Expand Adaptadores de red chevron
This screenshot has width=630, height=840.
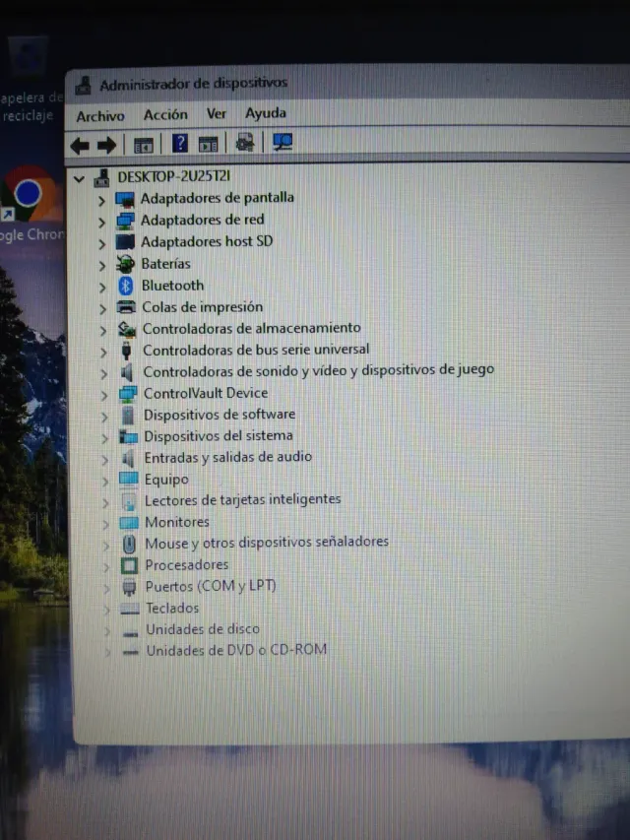(101, 223)
